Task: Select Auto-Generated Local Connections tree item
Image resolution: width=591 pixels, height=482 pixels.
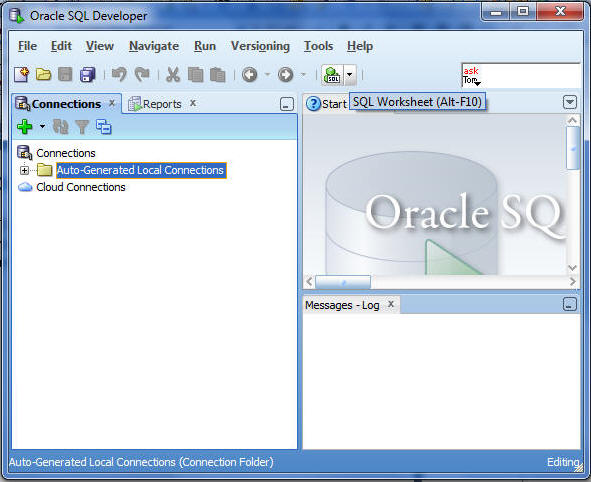Action: click(141, 170)
